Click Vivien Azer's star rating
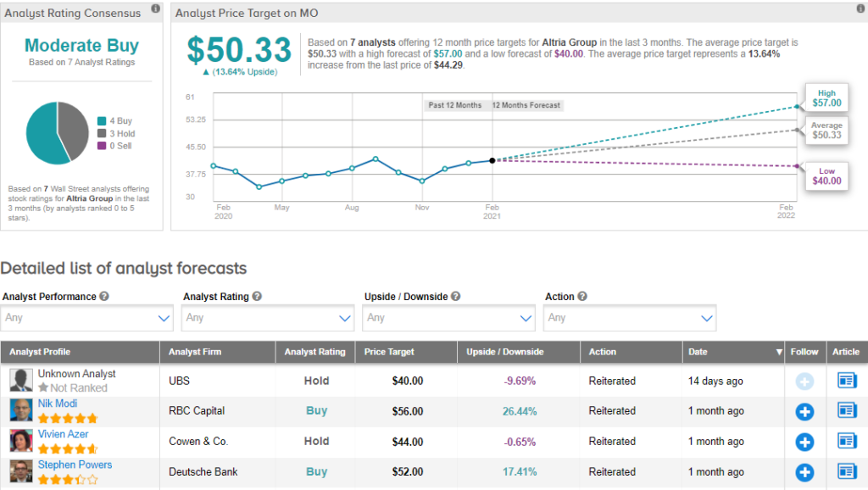 68,449
